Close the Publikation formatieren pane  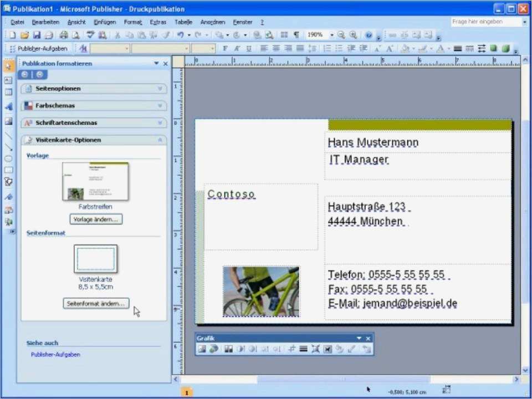[166, 63]
